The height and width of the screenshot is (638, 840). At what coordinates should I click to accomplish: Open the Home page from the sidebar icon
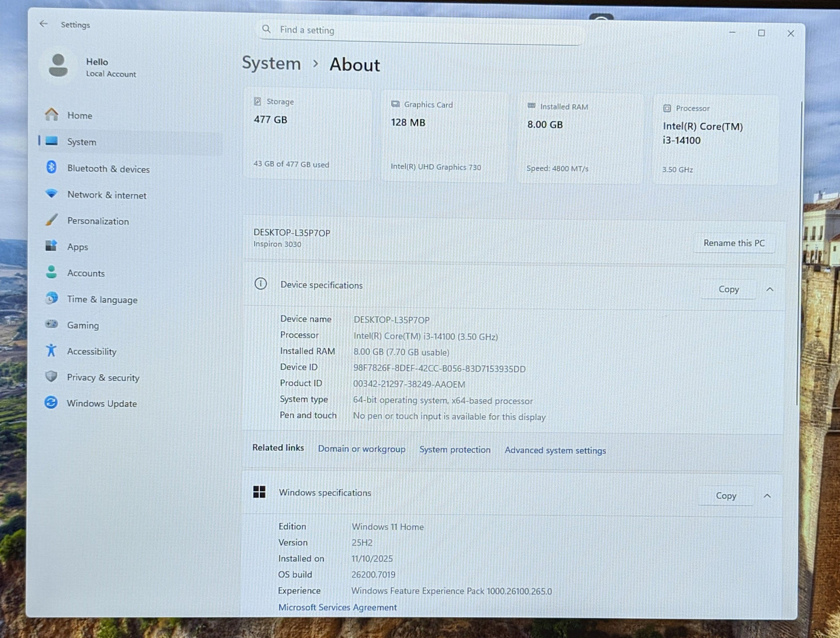click(x=52, y=115)
